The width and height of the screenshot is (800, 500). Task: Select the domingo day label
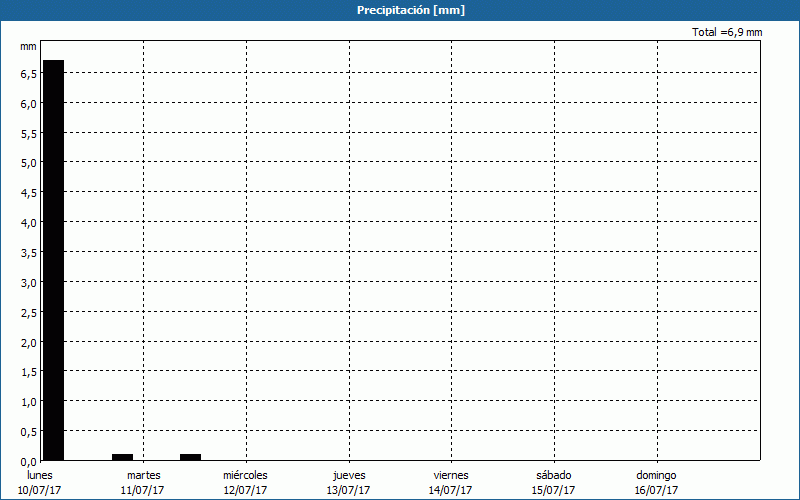pyautogui.click(x=656, y=475)
